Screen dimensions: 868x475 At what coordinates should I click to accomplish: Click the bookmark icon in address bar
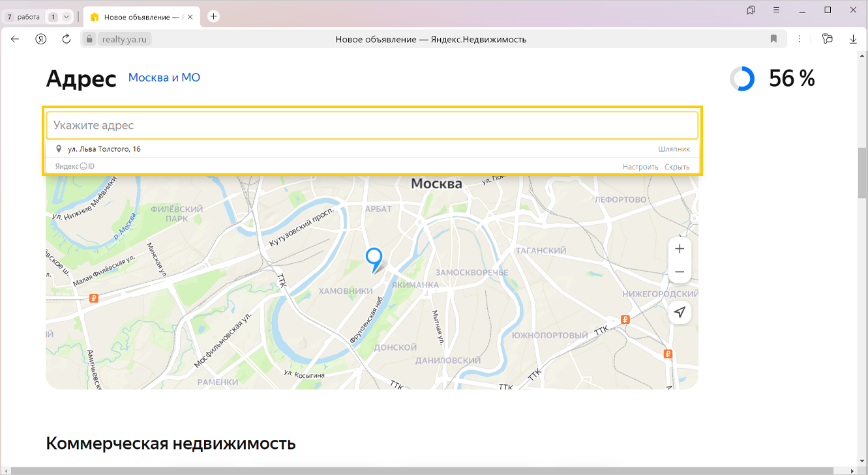click(x=773, y=39)
